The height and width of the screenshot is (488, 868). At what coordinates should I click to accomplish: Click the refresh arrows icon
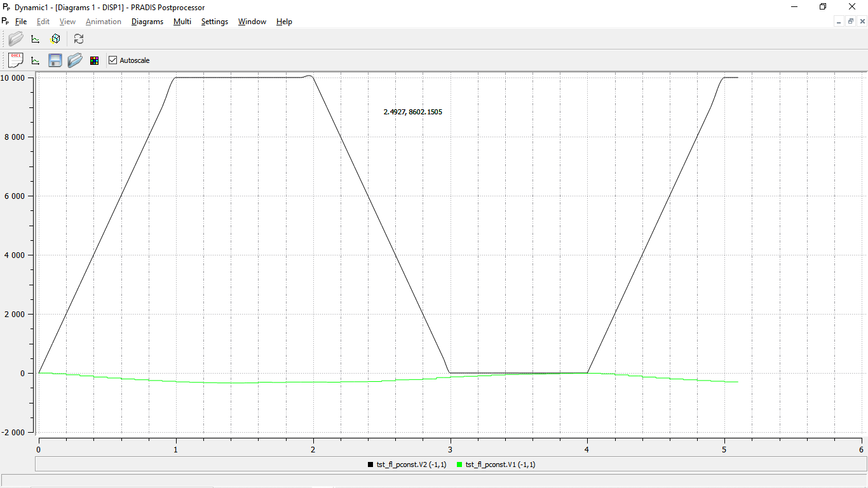click(x=79, y=39)
